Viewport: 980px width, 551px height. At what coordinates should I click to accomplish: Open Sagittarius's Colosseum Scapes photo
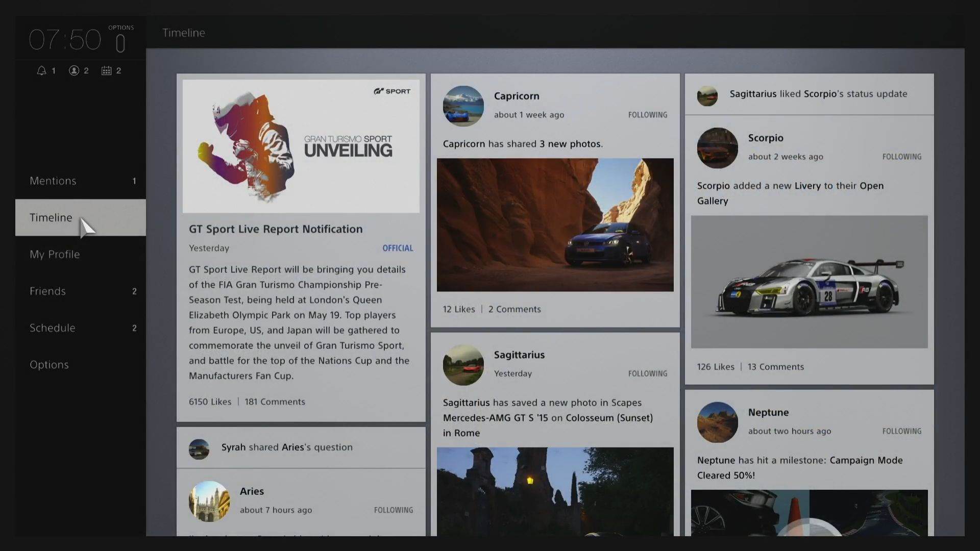tap(555, 492)
